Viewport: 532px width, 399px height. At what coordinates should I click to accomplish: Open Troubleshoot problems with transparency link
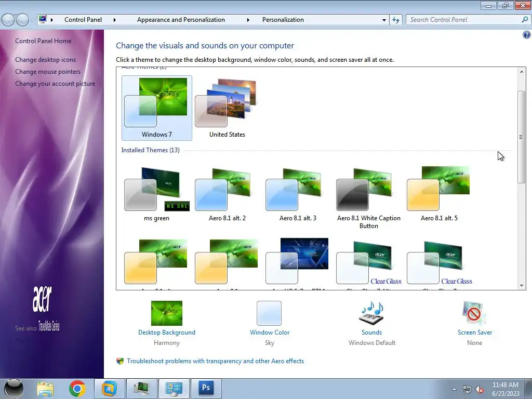[215, 361]
